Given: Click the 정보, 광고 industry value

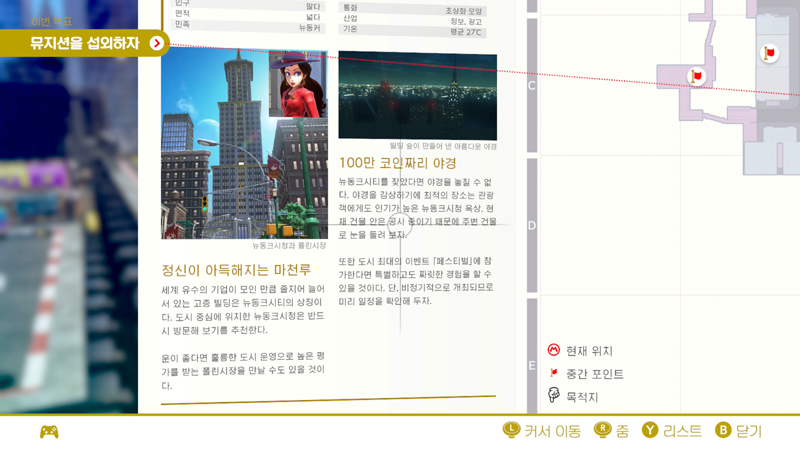Looking at the screenshot, I should pos(466,21).
